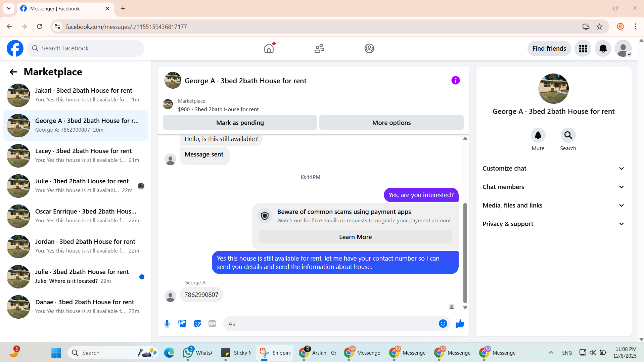Viewport: 644px width, 362px height.
Task: Mute this conversation with the bell icon
Action: click(538, 135)
